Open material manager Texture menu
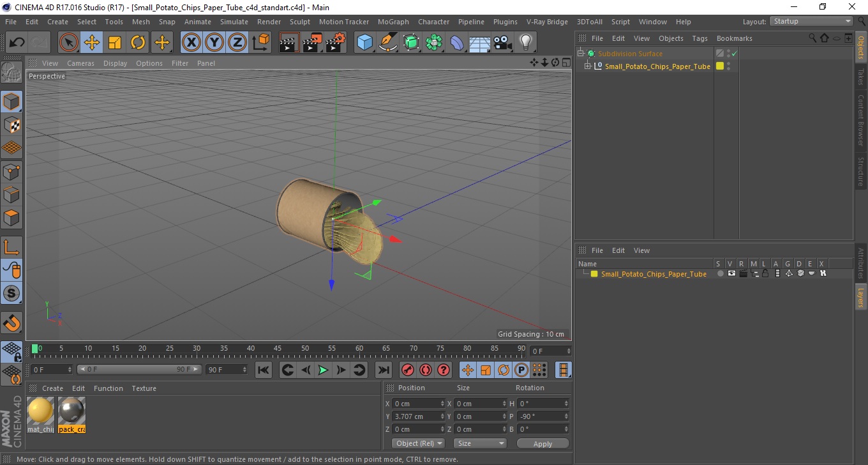 click(144, 388)
